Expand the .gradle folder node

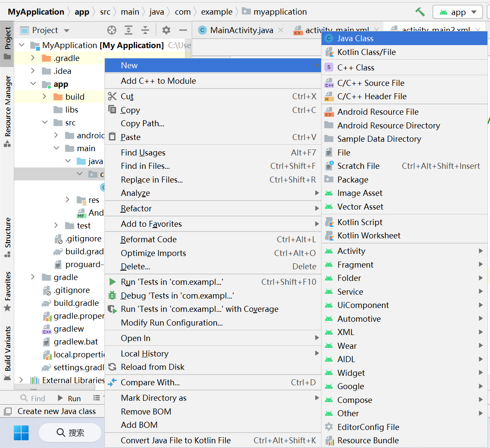click(x=33, y=58)
